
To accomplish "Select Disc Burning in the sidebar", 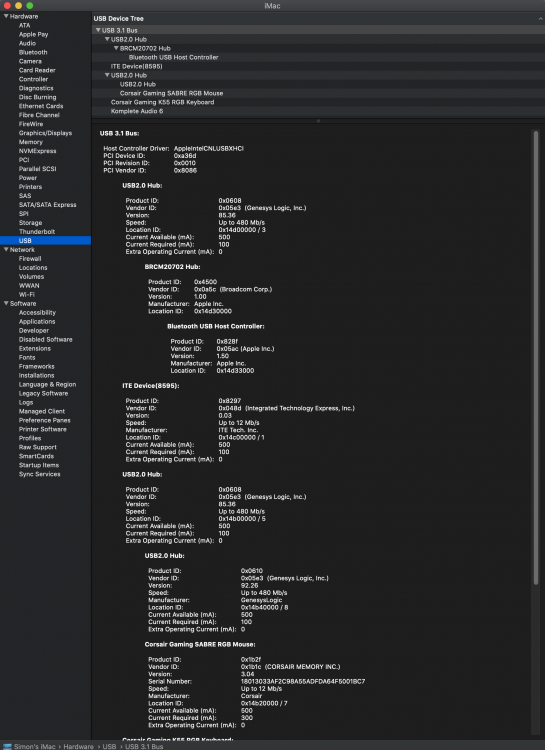I will click(x=37, y=97).
